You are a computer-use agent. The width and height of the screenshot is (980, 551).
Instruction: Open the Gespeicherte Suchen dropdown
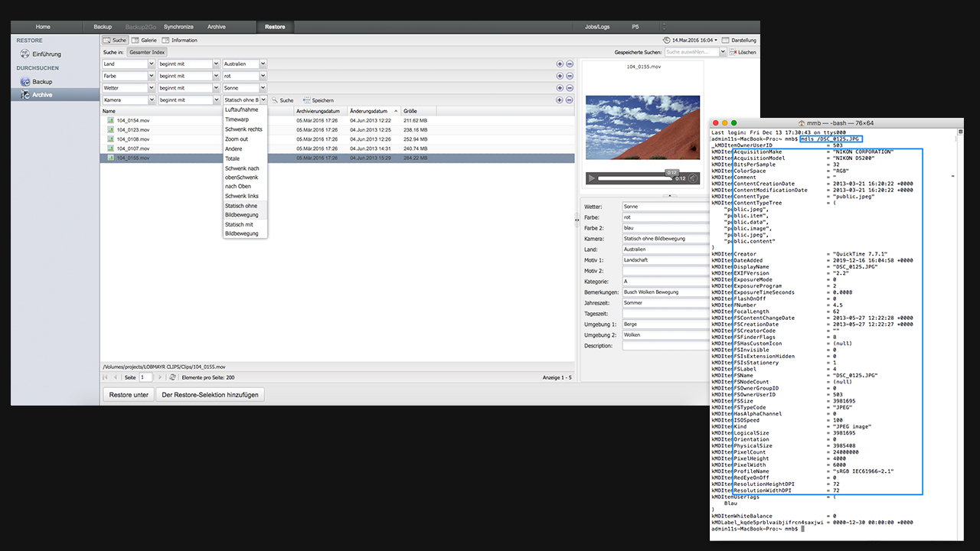coord(722,52)
